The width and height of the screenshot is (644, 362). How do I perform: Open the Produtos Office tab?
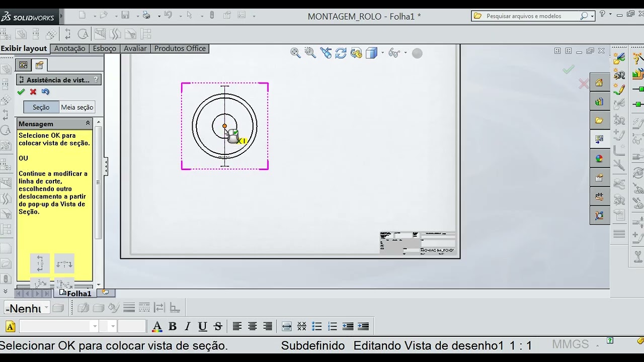[180, 48]
